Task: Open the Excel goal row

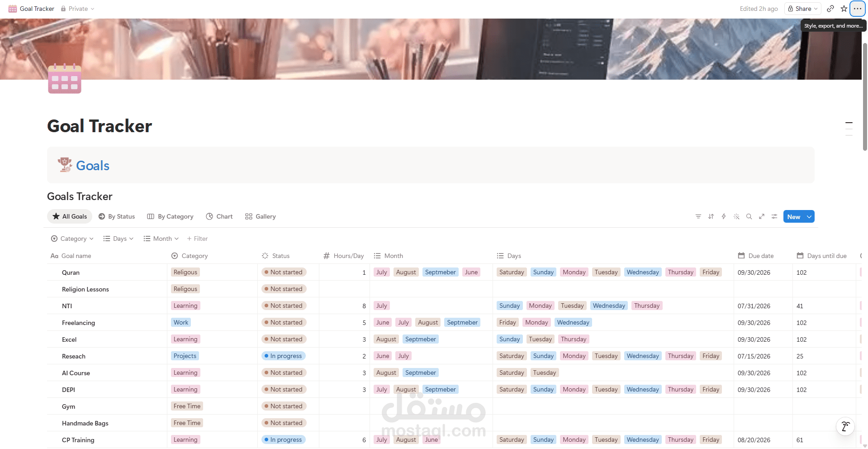Action: pyautogui.click(x=69, y=339)
